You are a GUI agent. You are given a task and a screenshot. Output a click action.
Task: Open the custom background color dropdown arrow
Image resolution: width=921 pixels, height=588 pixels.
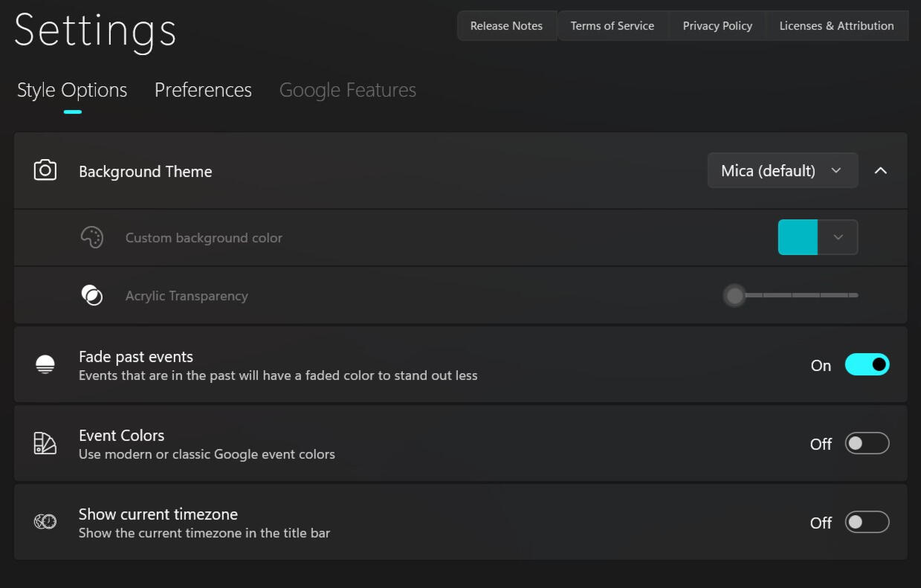click(x=838, y=238)
